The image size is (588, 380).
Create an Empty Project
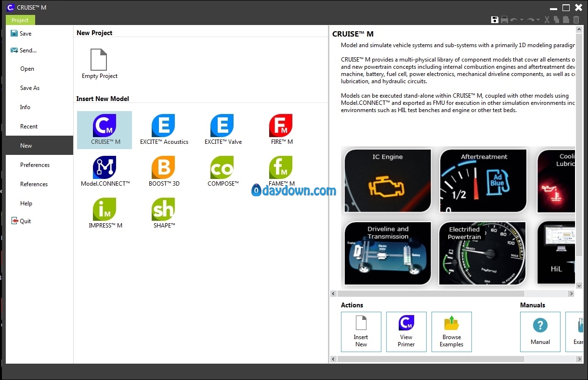click(99, 64)
